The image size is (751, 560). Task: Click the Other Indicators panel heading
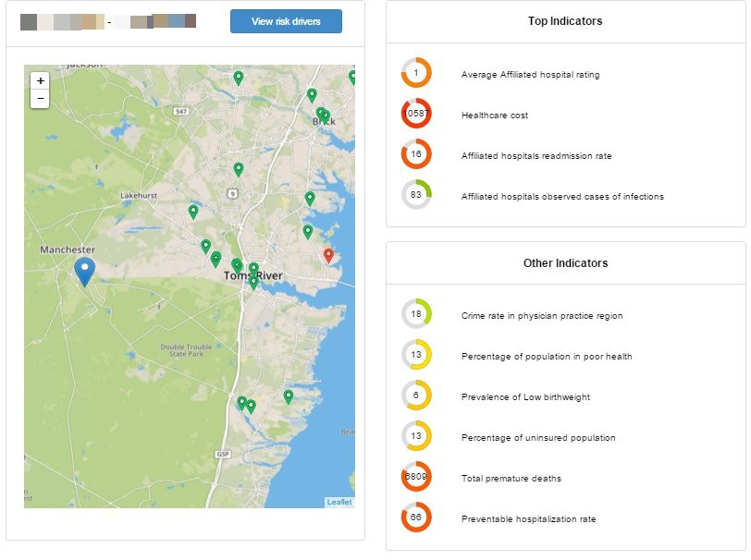coord(565,263)
